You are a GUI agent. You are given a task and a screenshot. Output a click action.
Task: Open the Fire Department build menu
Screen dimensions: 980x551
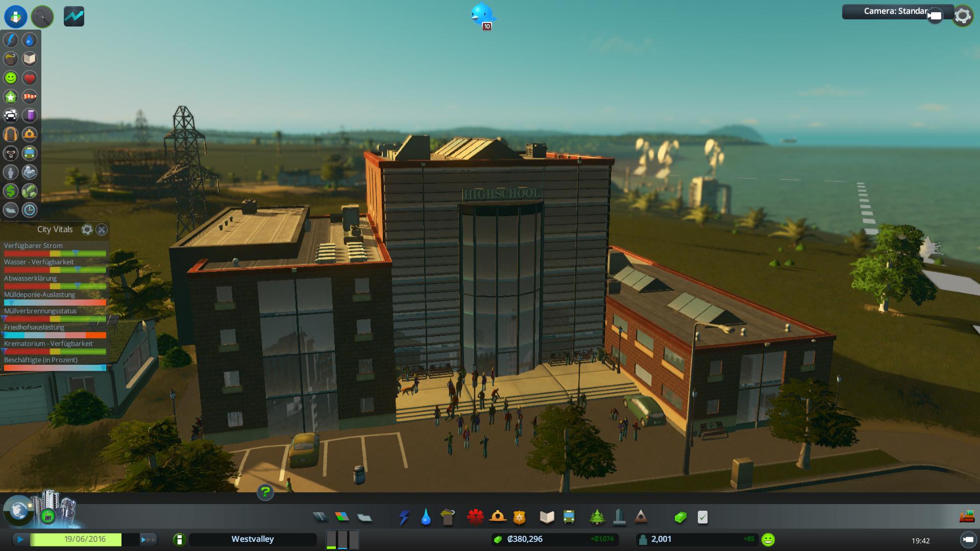tap(498, 517)
